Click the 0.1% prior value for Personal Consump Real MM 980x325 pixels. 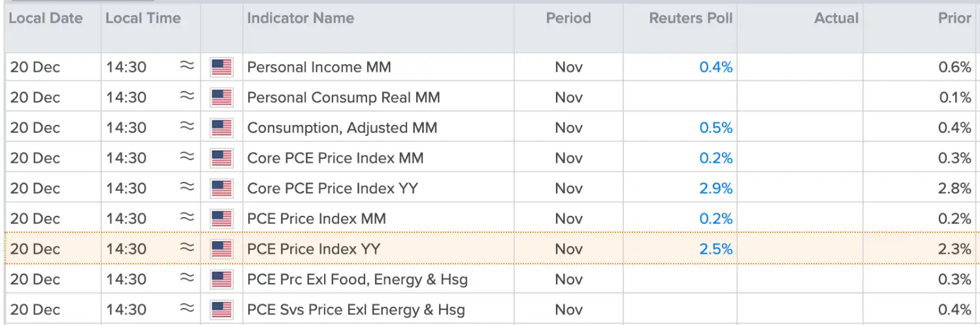point(955,97)
